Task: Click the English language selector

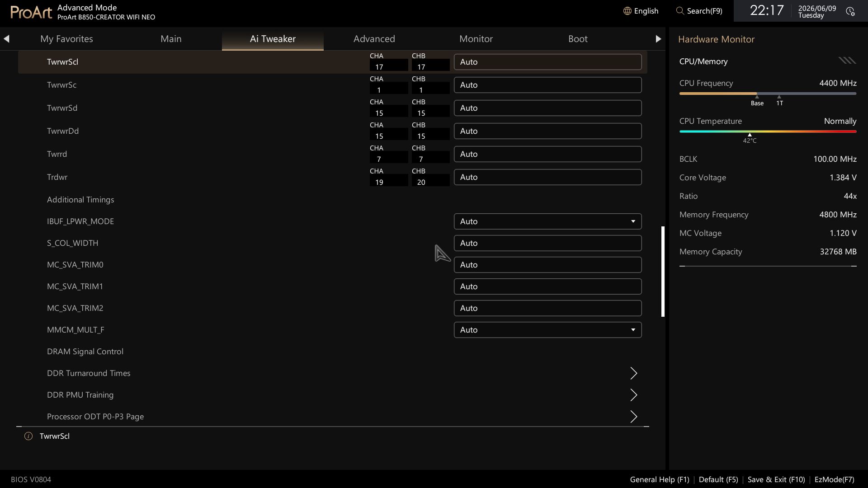Action: tap(641, 11)
